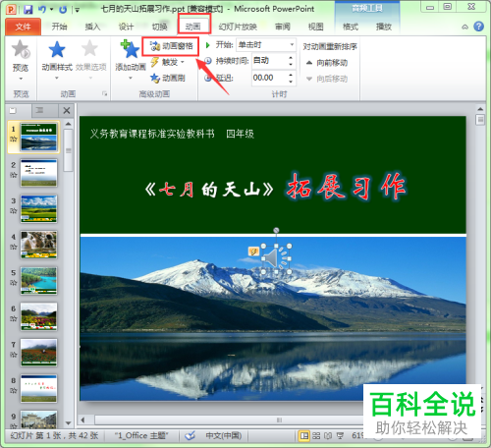Open the audio tools 播放 (Playback) tab
The image size is (491, 448).
384,27
